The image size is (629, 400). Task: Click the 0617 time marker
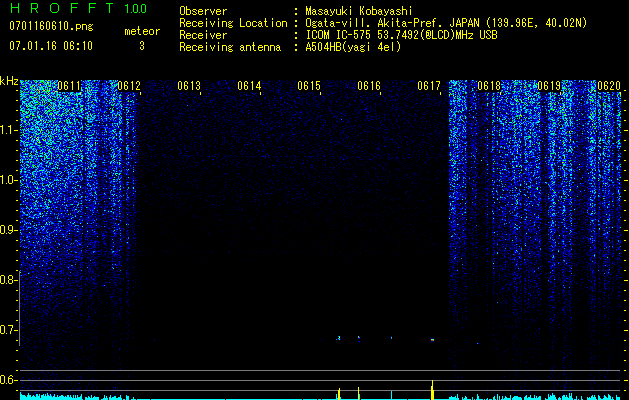[429, 86]
